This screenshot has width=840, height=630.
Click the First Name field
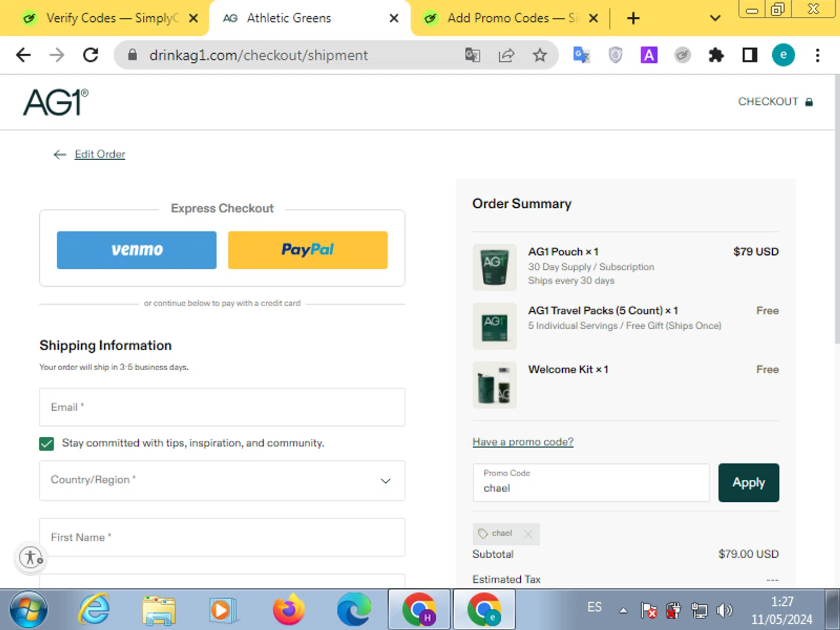[x=222, y=537]
